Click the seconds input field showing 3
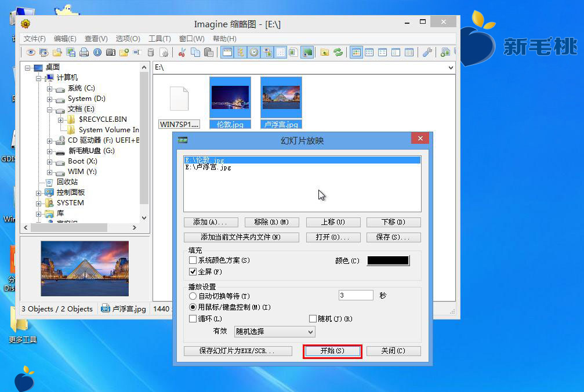This screenshot has height=392, width=584. 356,295
